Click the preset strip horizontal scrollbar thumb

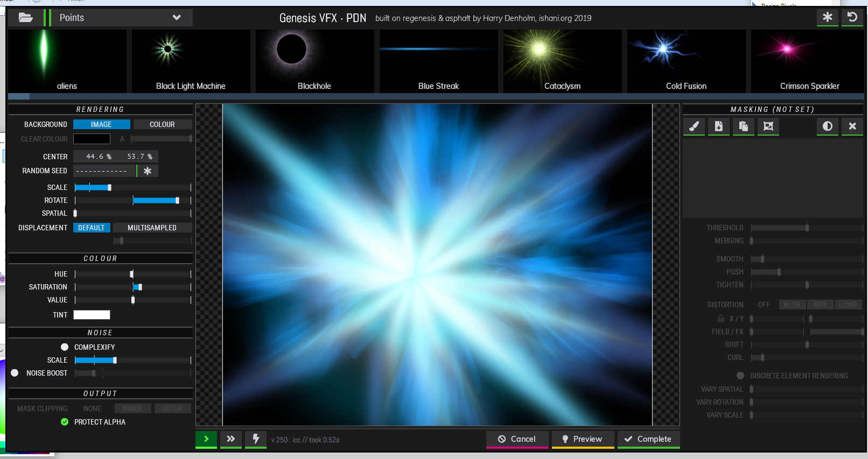[x=19, y=97]
